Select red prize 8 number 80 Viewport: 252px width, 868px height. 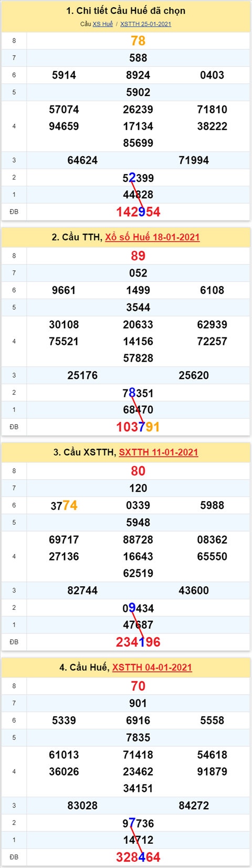pyautogui.click(x=138, y=471)
